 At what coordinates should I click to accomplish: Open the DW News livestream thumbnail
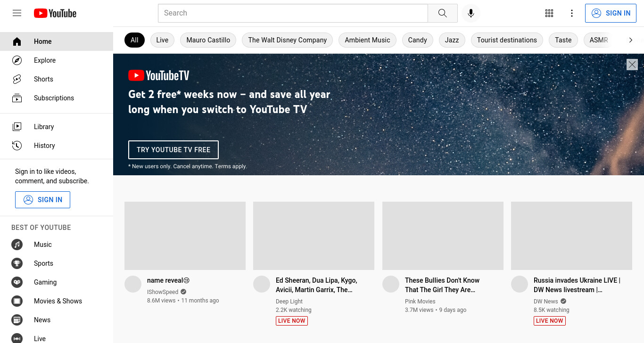coord(571,236)
